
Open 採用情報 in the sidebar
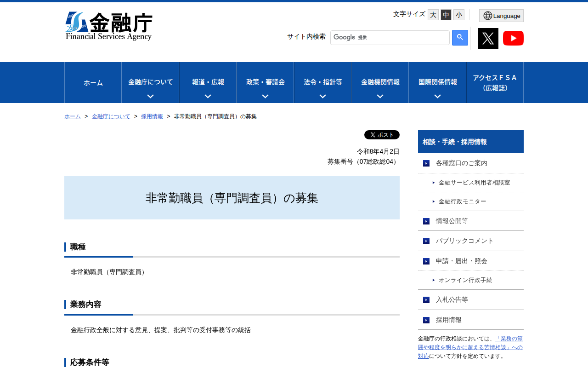click(x=471, y=320)
